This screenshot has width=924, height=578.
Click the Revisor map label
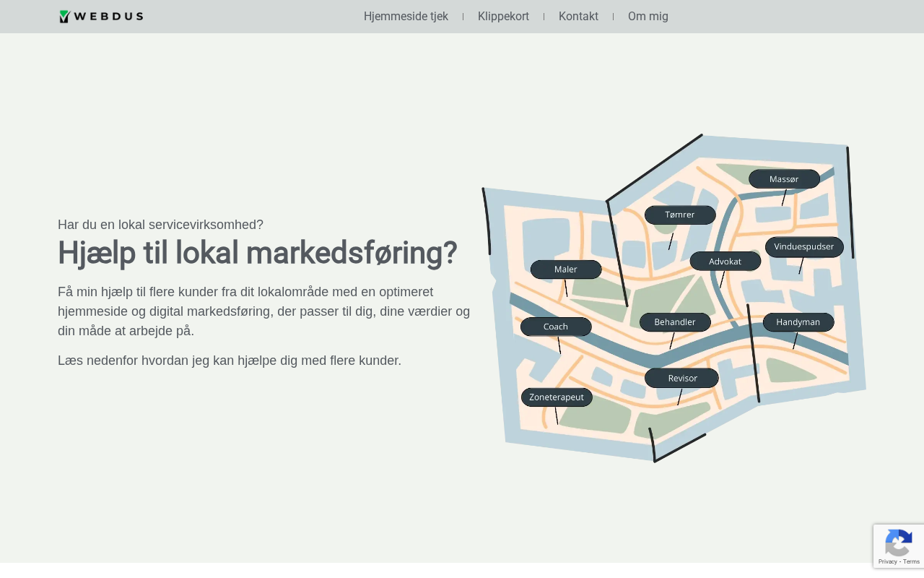[681, 378]
